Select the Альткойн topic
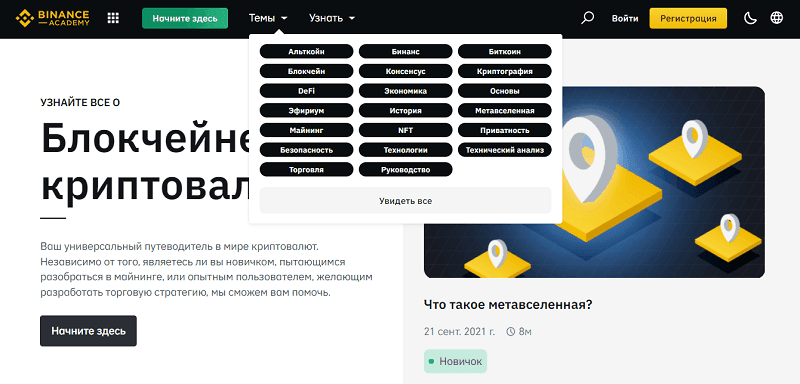The height and width of the screenshot is (384, 800). (306, 52)
